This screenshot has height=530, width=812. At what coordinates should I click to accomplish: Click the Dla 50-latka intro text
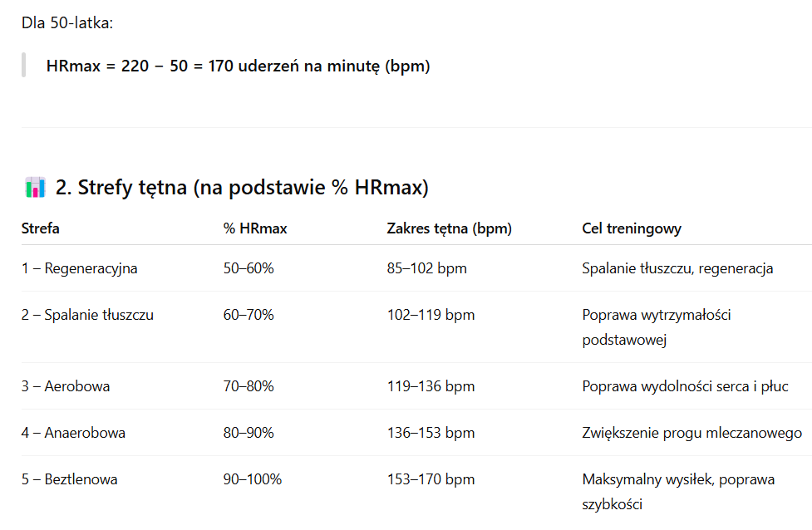tap(67, 22)
